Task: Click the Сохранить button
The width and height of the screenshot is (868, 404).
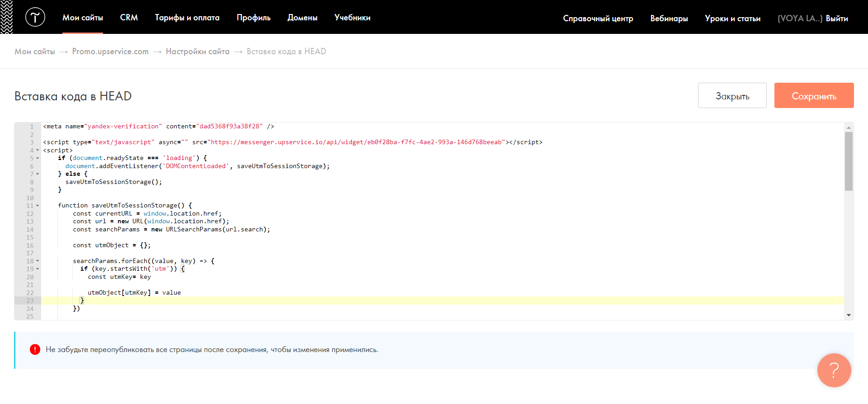Action: [814, 95]
